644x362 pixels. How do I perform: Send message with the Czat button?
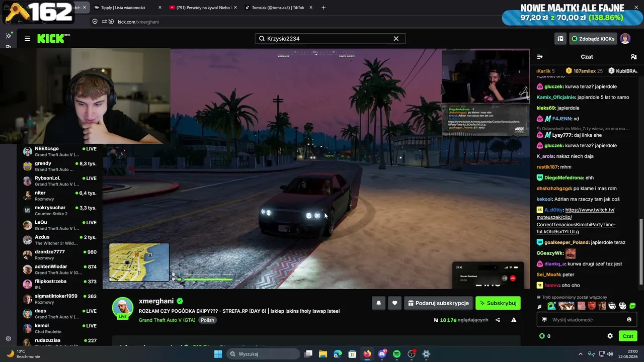click(x=628, y=336)
